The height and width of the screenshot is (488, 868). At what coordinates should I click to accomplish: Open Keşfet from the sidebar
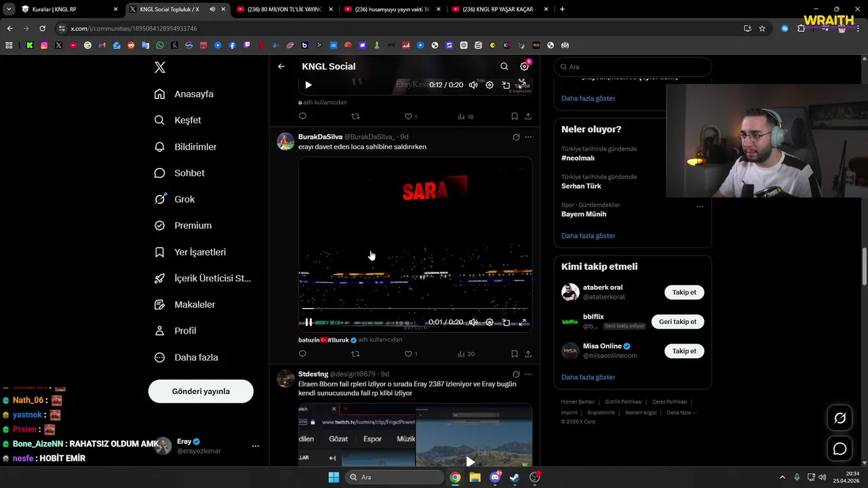point(178,120)
